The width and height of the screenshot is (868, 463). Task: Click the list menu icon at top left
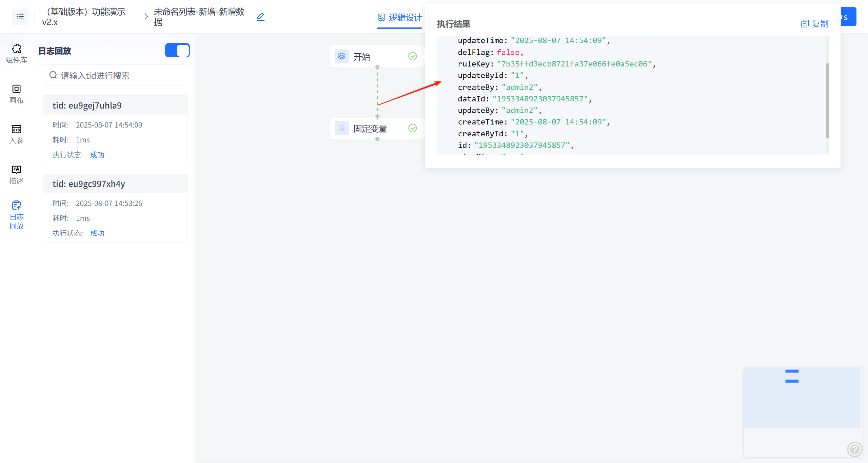pyautogui.click(x=20, y=17)
